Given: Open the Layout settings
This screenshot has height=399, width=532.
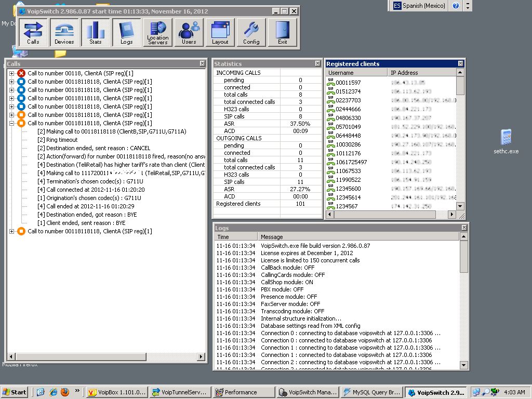Looking at the screenshot, I should 220,32.
